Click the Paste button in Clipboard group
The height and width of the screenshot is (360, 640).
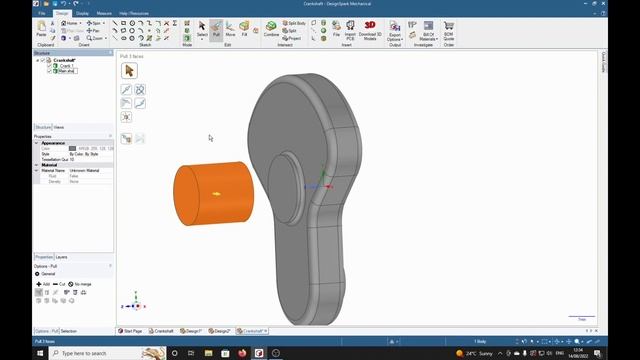(x=41, y=29)
